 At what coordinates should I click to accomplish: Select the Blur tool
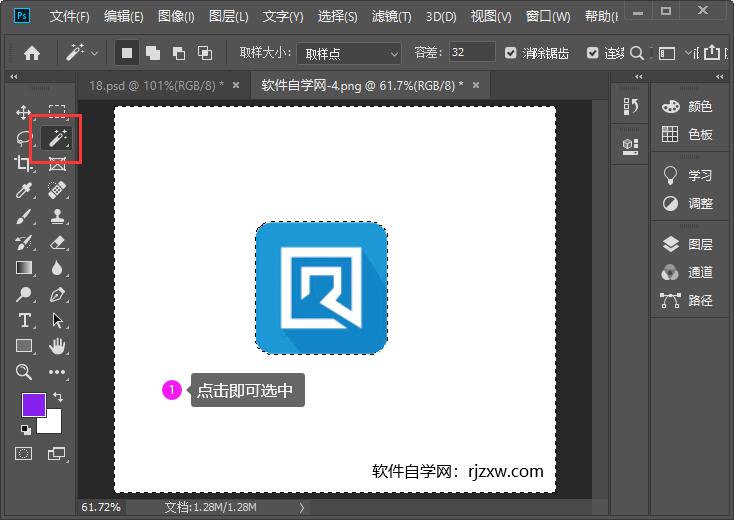pyautogui.click(x=57, y=268)
